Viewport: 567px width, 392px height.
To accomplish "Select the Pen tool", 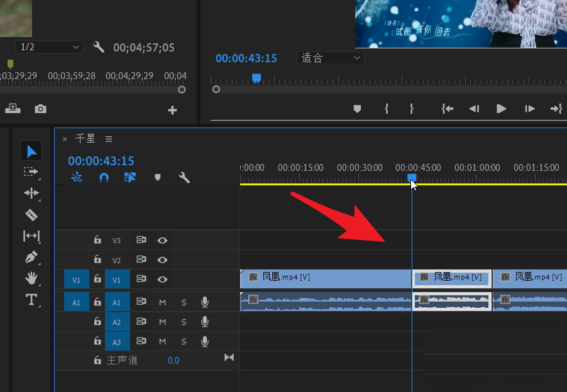I will pos(31,257).
